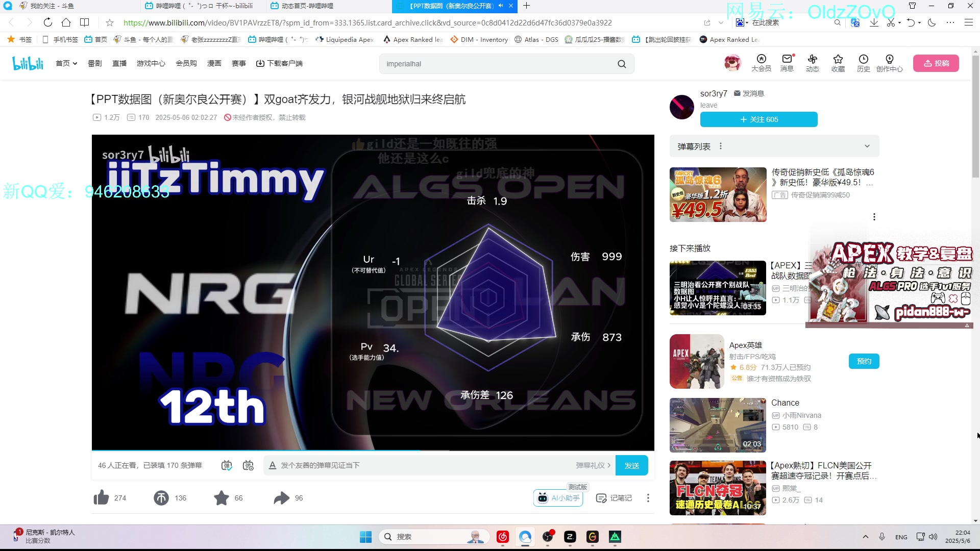Open 游戏中心 navigation item
The width and height of the screenshot is (980, 551).
pyautogui.click(x=151, y=63)
